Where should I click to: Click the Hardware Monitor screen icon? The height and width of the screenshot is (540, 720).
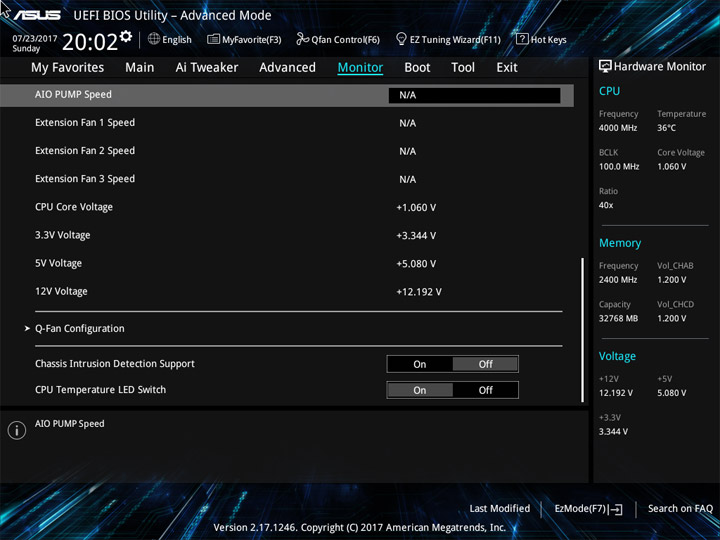(x=605, y=67)
